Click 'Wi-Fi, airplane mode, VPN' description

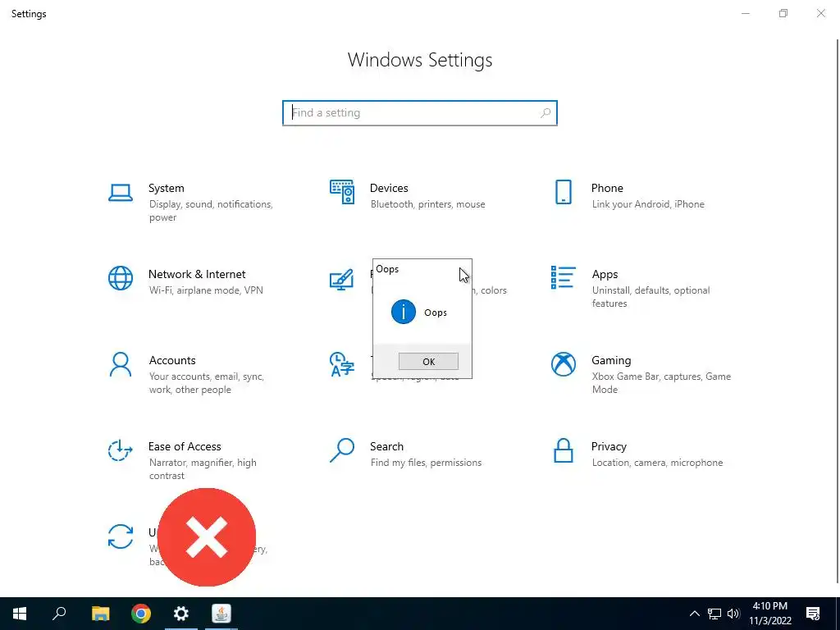click(206, 290)
